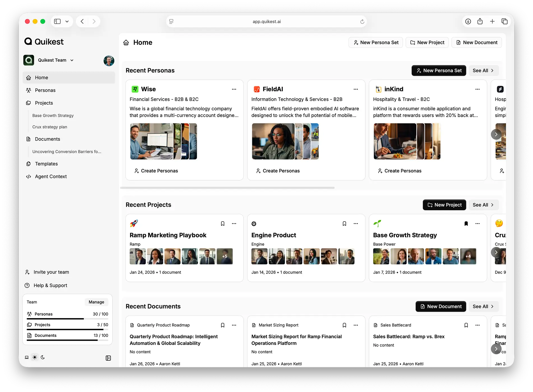Open options menu for inKind persona card
Viewport: 533px width, 392px height.
(478, 89)
